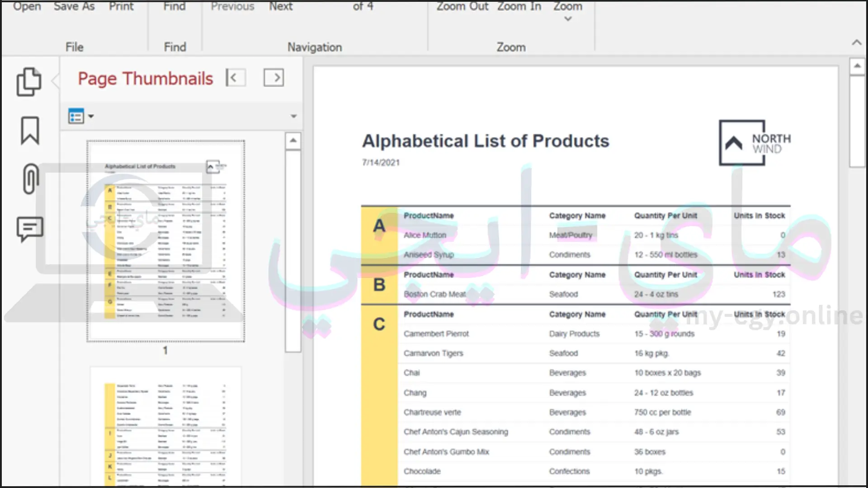The height and width of the screenshot is (488, 868).
Task: Click 'Dairy Products' category cell
Action: tap(574, 333)
